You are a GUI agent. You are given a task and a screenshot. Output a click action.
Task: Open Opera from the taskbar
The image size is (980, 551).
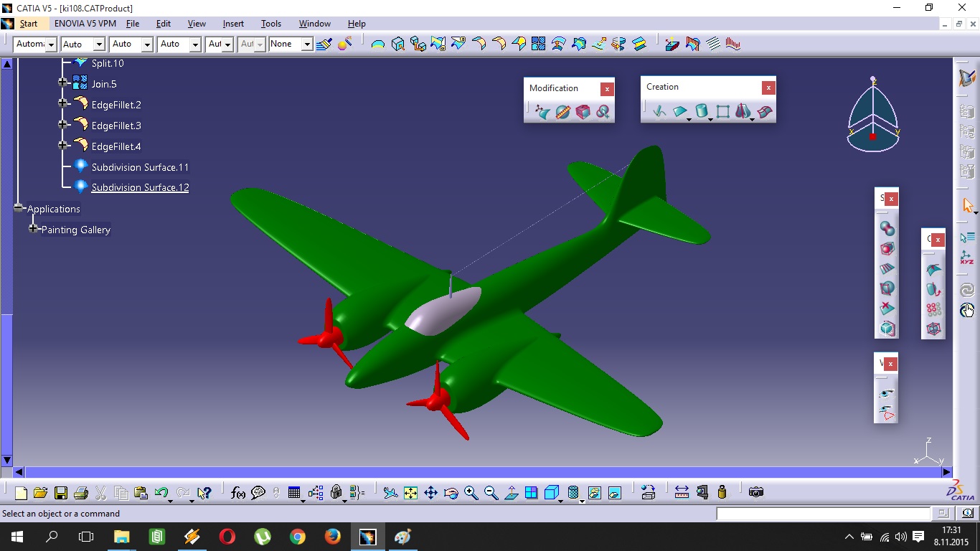coord(227,537)
